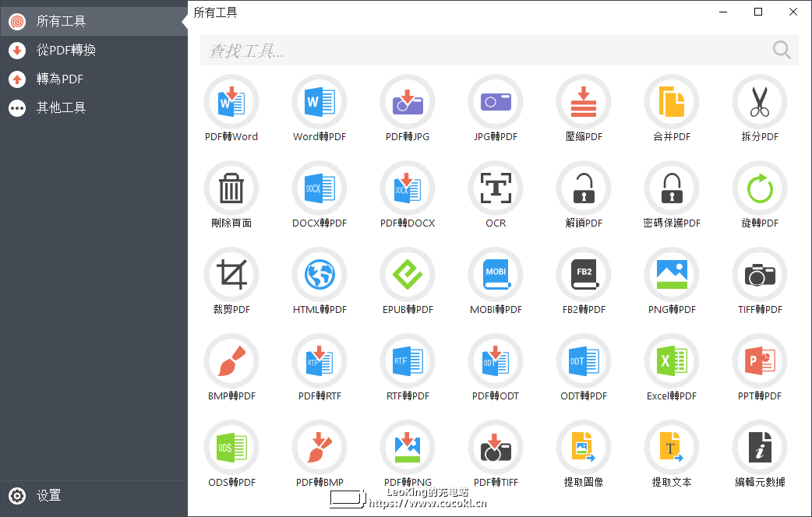Viewport: 812px width, 517px height.
Task: Select 密碼保護PDF lock tool
Action: coord(671,188)
